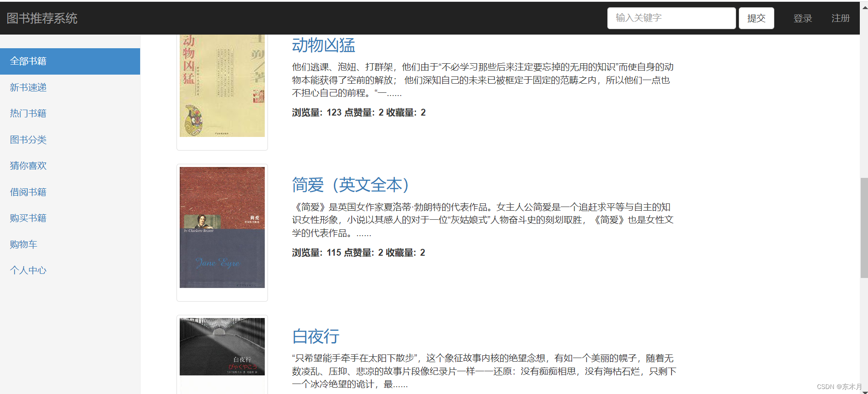This screenshot has width=868, height=394.
Task: Click the 图书推荐系统 site title
Action: coord(42,18)
